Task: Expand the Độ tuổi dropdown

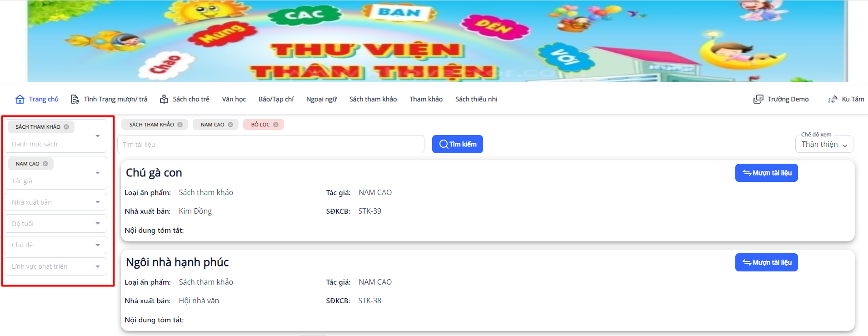Action: point(55,224)
